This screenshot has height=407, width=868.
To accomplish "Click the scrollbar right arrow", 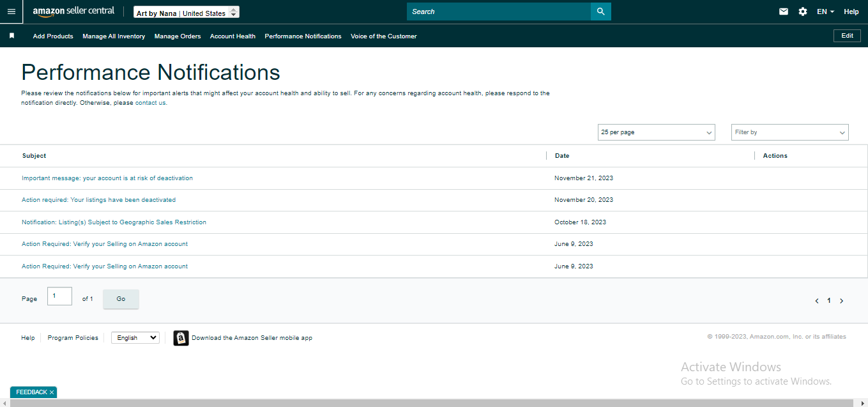I will pyautogui.click(x=862, y=403).
